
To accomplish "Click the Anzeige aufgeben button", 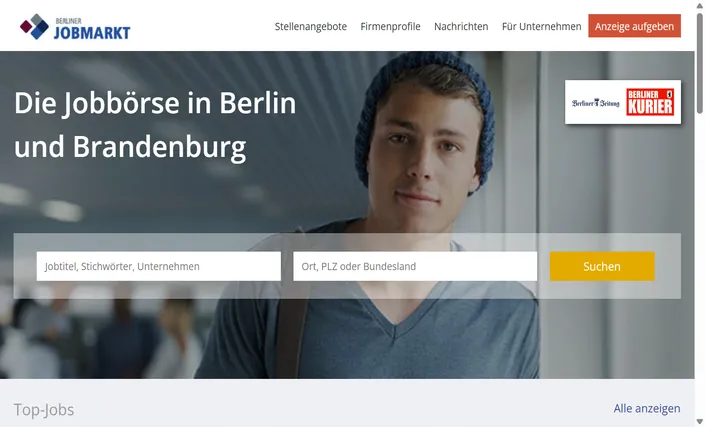I will pos(634,26).
